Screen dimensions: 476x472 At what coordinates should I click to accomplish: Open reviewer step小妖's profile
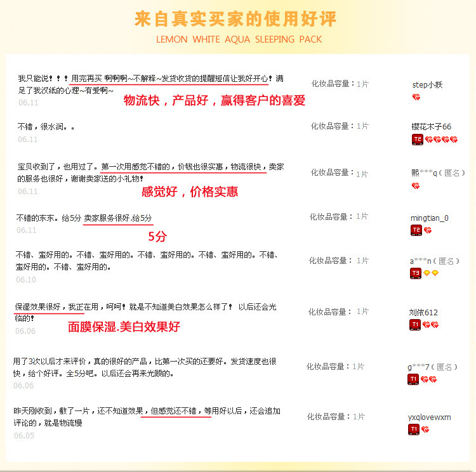tap(427, 84)
